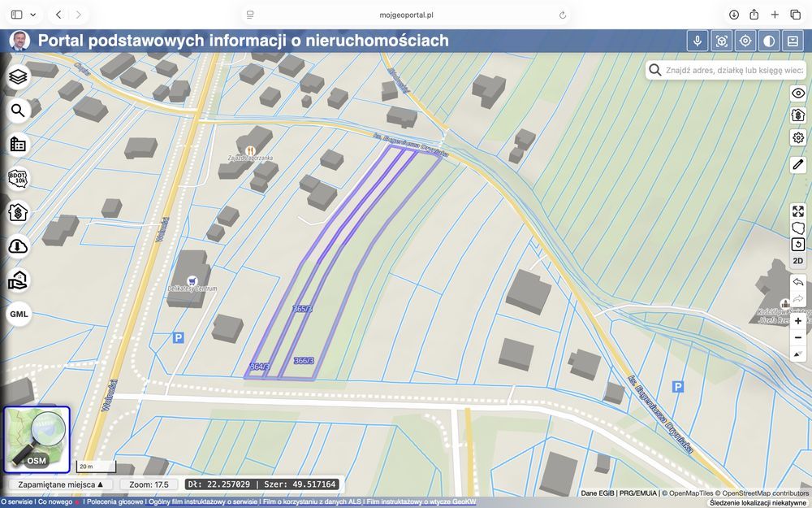Open 'Film o korzystaniu z danych ALS' link
The height and width of the screenshot is (508, 812).
pos(312,501)
